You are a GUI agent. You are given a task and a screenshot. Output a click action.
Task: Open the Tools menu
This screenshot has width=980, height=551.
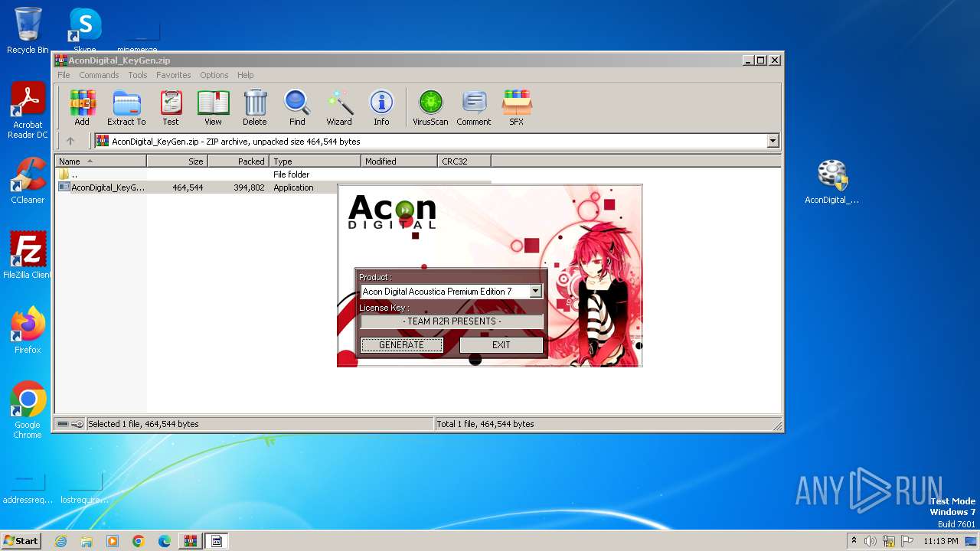(138, 75)
